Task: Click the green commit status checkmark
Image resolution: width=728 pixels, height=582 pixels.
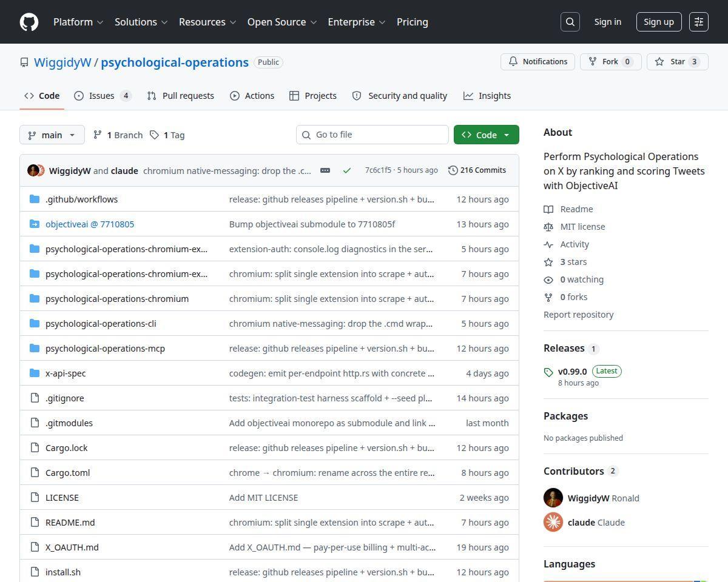Action: pos(347,170)
